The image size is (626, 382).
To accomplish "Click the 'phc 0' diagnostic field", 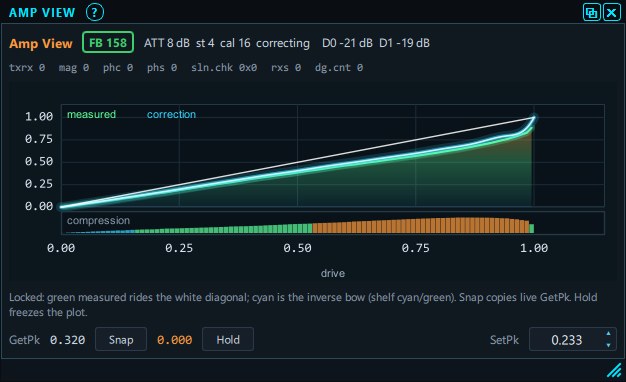I will tap(118, 67).
